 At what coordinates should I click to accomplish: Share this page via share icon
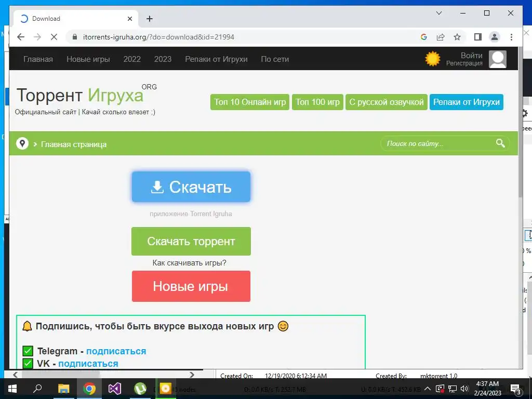pyautogui.click(x=441, y=37)
